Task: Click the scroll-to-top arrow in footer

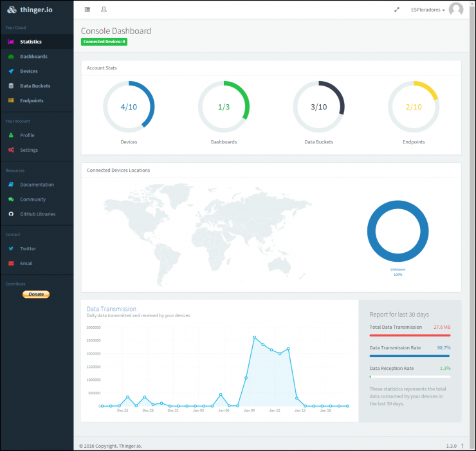Action: [462, 446]
